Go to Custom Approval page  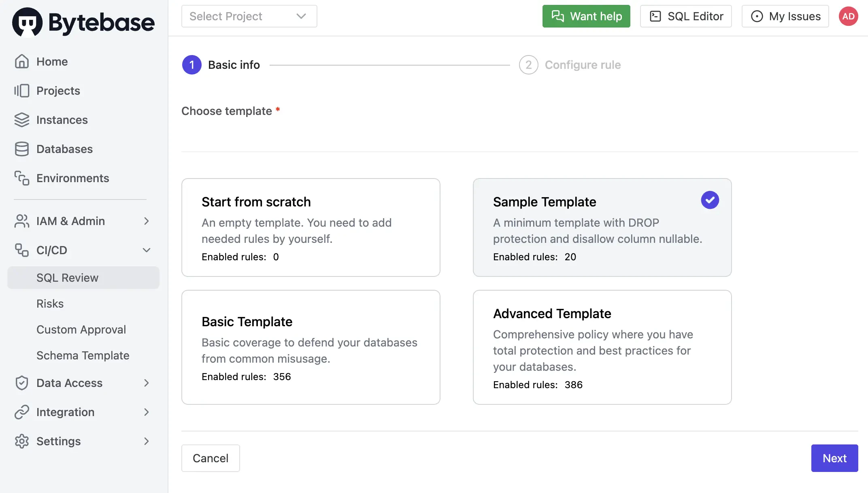[x=81, y=329]
